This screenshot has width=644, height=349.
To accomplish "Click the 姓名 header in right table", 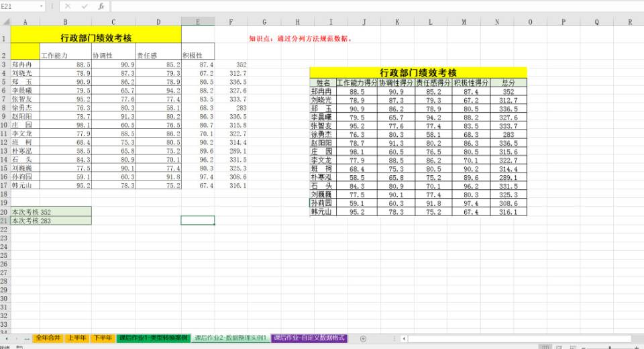I will click(x=323, y=83).
